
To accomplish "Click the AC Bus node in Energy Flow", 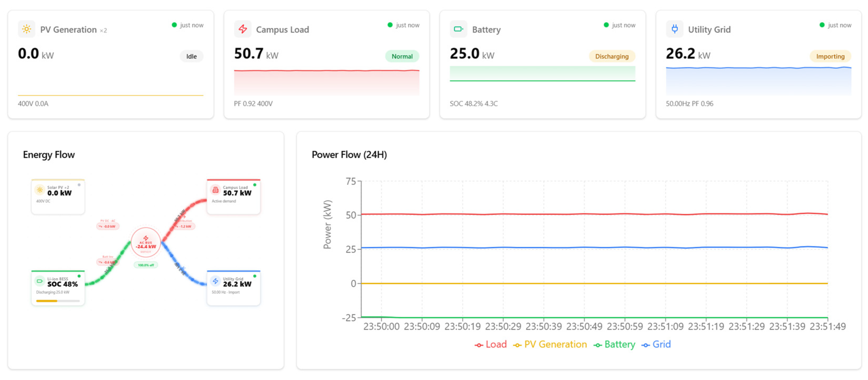I will [x=146, y=242].
